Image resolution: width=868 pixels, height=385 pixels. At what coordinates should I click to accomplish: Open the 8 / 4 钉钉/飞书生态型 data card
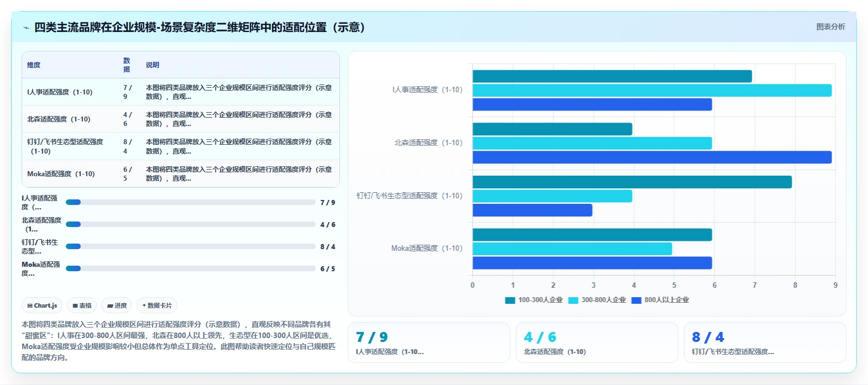click(765, 342)
